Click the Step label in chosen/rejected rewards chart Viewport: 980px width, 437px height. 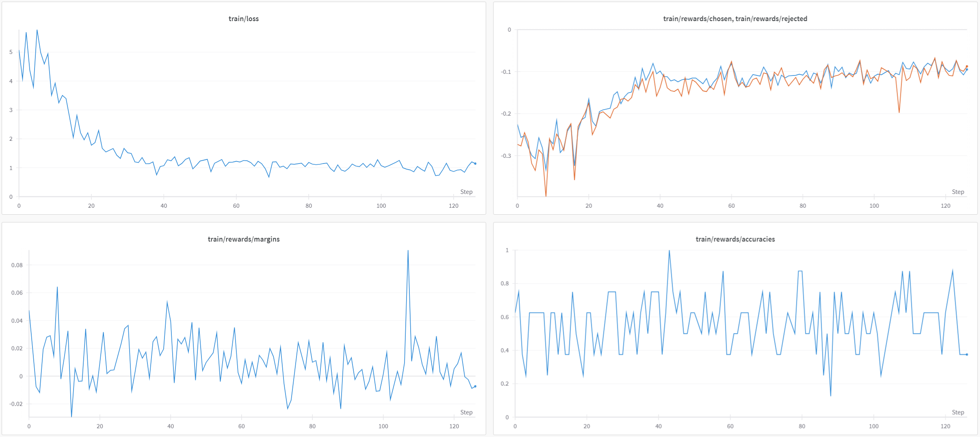958,192
